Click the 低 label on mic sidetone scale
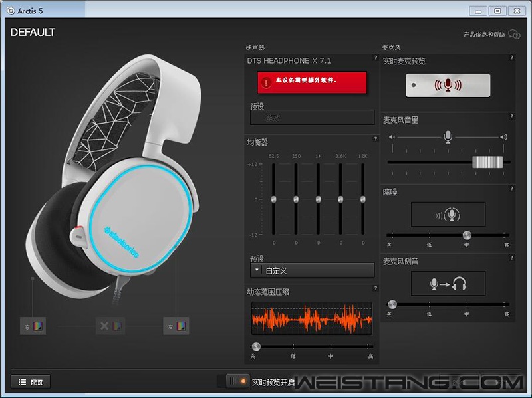This screenshot has width=532, height=398. [429, 314]
